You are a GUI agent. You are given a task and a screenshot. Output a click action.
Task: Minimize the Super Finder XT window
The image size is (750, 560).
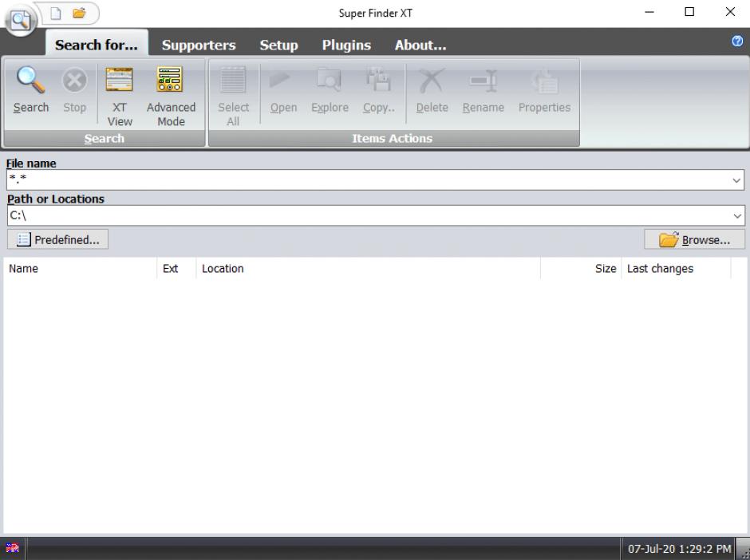click(x=649, y=13)
